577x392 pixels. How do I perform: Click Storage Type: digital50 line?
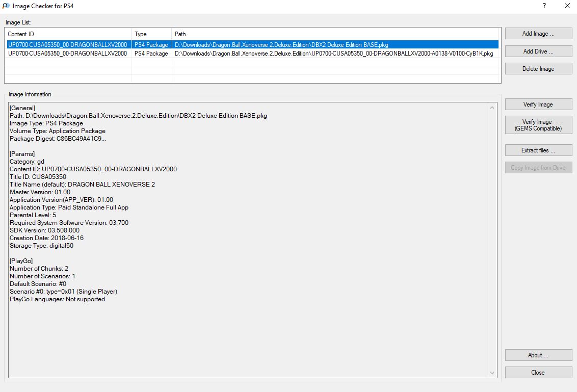tap(42, 246)
